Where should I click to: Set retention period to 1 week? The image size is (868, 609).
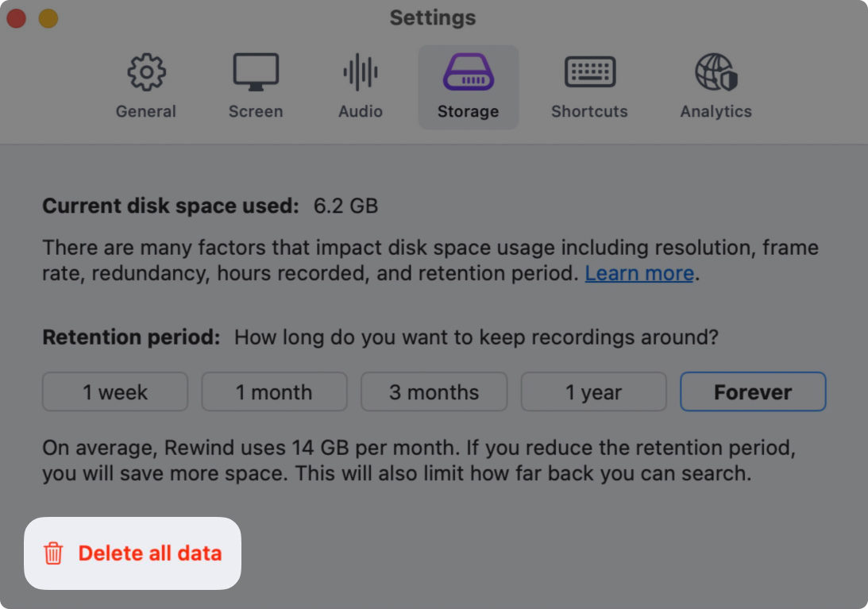pyautogui.click(x=115, y=392)
